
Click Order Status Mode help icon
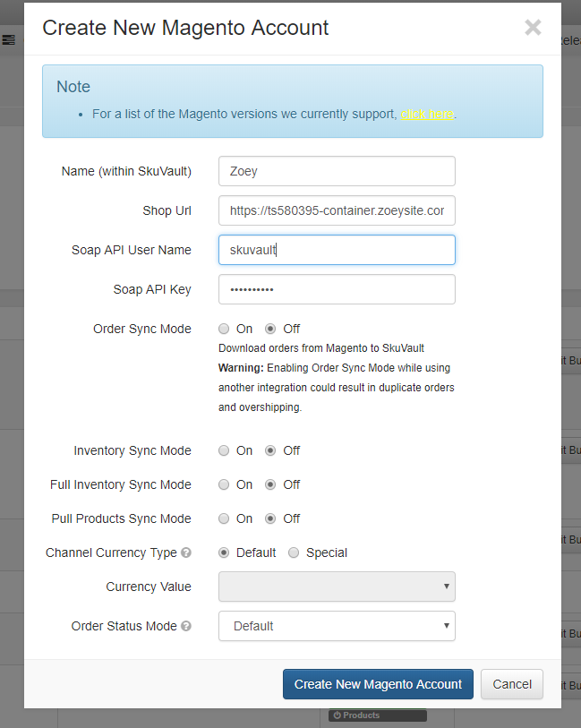pos(186,626)
